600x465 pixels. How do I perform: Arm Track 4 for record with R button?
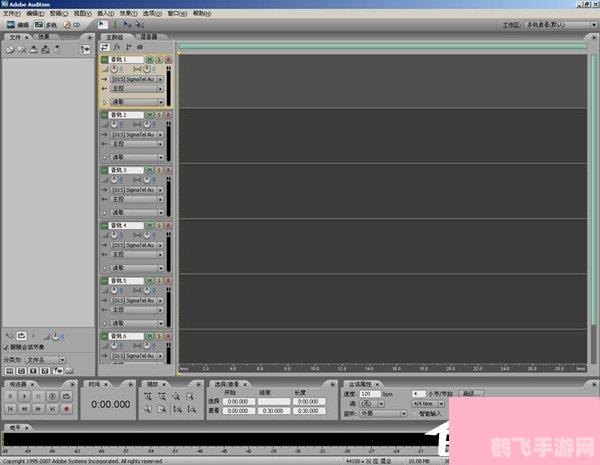coord(168,225)
